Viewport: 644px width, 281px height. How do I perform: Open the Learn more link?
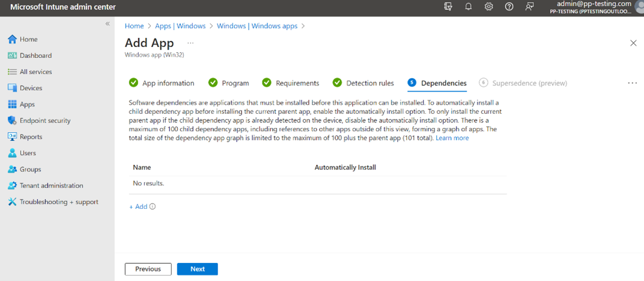click(x=452, y=138)
